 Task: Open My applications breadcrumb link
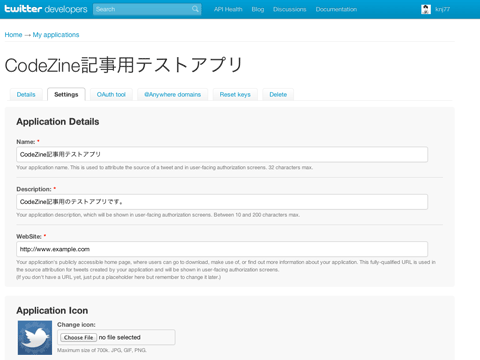point(56,35)
